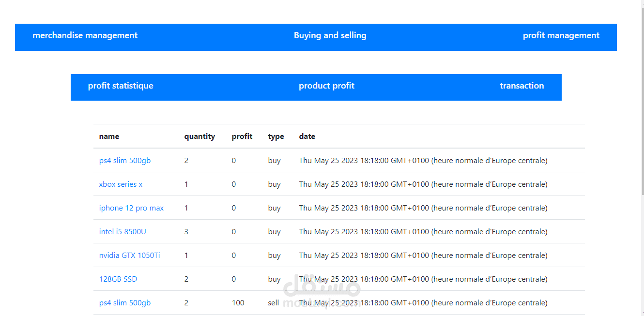Click the quantity column header
This screenshot has height=316, width=644.
(199, 136)
